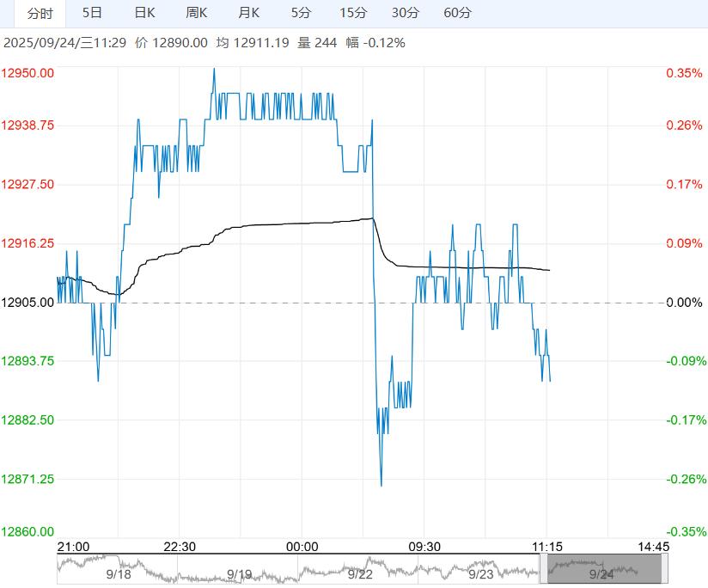Screen dimensions: 708x588
Task: Switch to the 分时 intraday tab
Action: pos(40,13)
